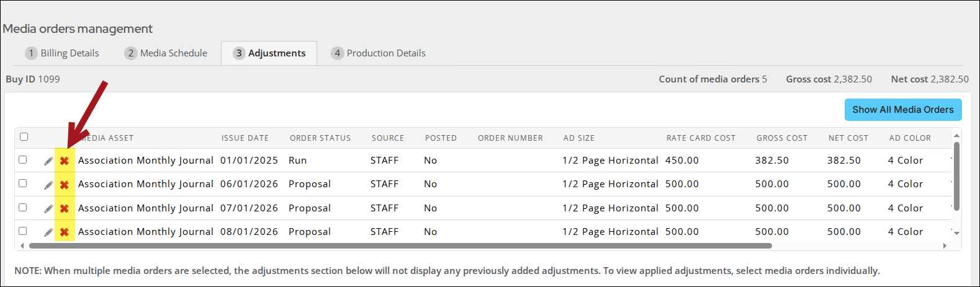Click the Gross Cost column header
The image size is (980, 287).
click(x=782, y=138)
